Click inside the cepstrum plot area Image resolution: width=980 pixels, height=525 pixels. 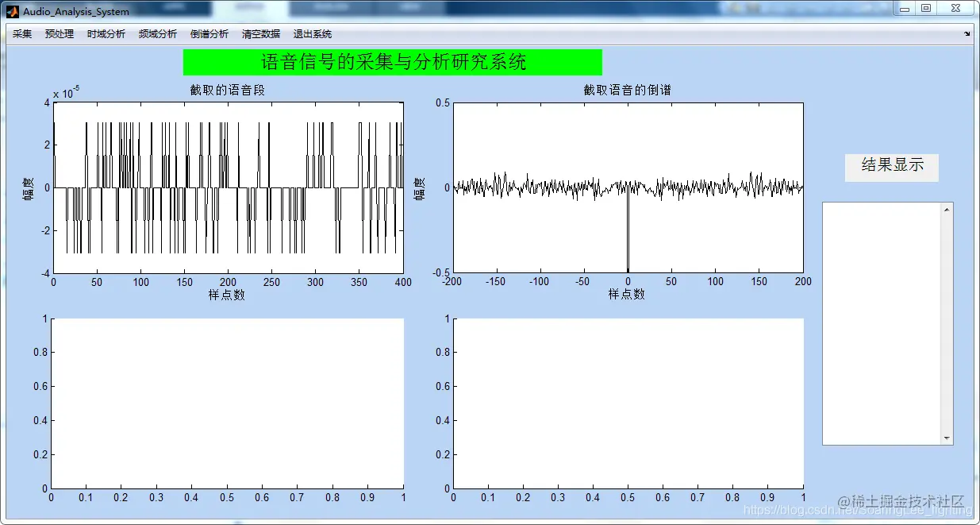click(x=628, y=187)
